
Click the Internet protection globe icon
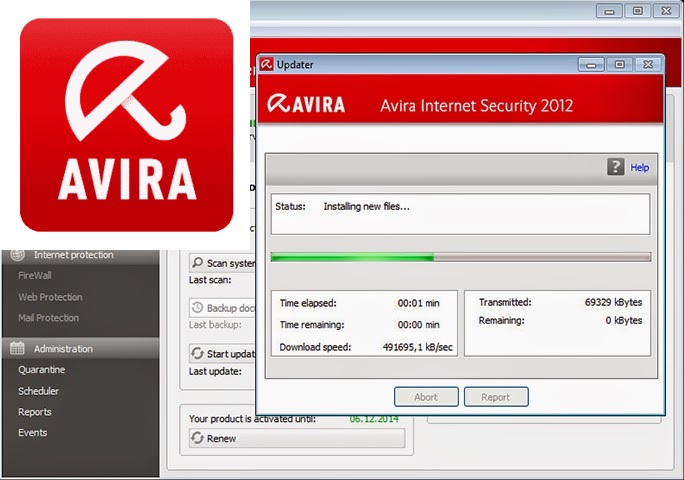click(x=17, y=254)
